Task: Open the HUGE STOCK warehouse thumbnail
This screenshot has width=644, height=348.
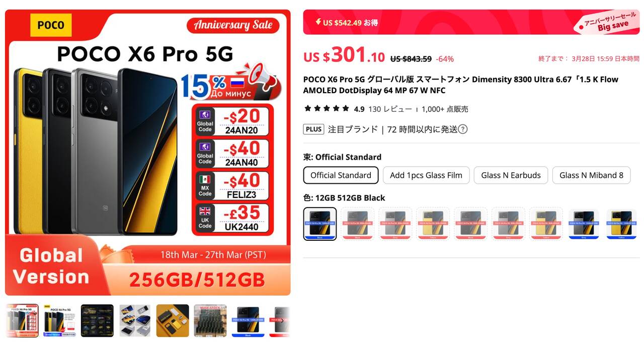Action: point(210,321)
